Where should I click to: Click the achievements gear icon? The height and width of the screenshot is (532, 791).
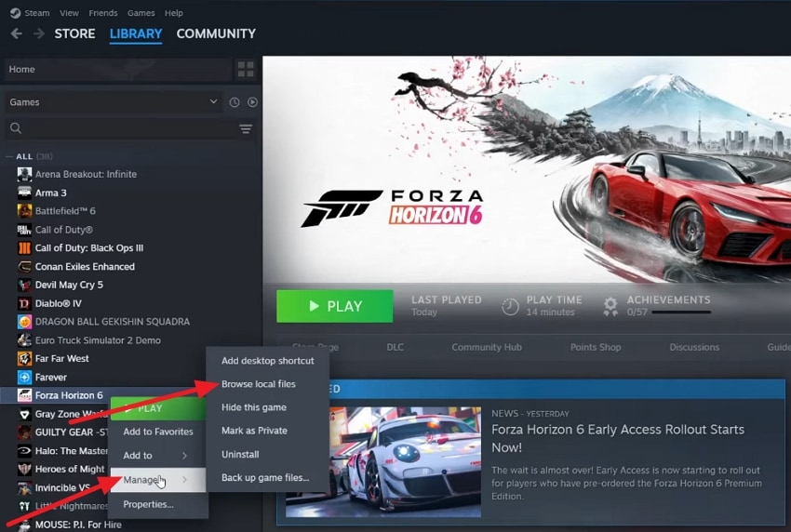click(610, 306)
